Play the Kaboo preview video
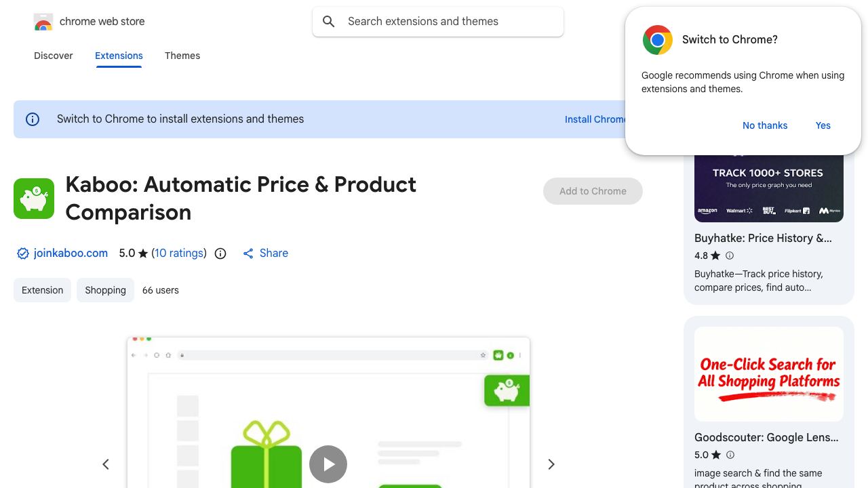The height and width of the screenshot is (488, 868). (328, 464)
